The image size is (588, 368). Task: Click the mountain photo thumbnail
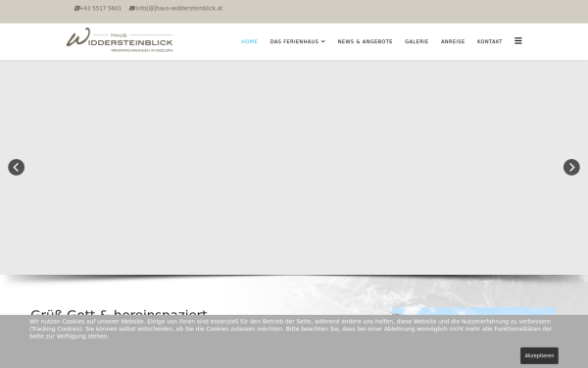coord(473,311)
